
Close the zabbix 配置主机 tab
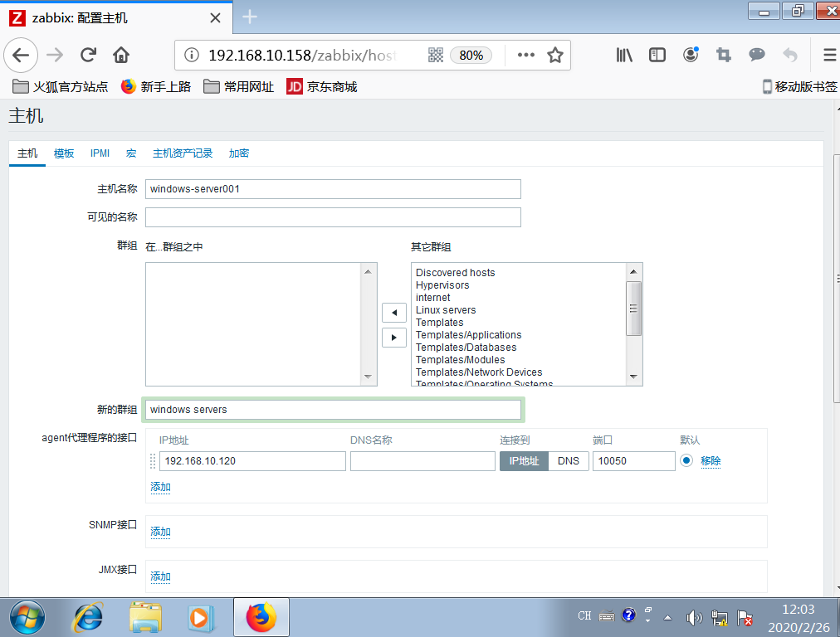point(215,18)
